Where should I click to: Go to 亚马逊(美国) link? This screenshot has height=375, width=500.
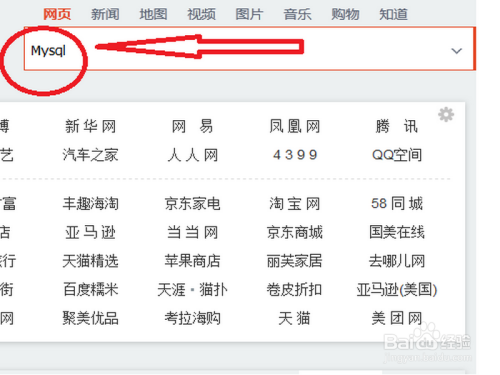pyautogui.click(x=397, y=290)
